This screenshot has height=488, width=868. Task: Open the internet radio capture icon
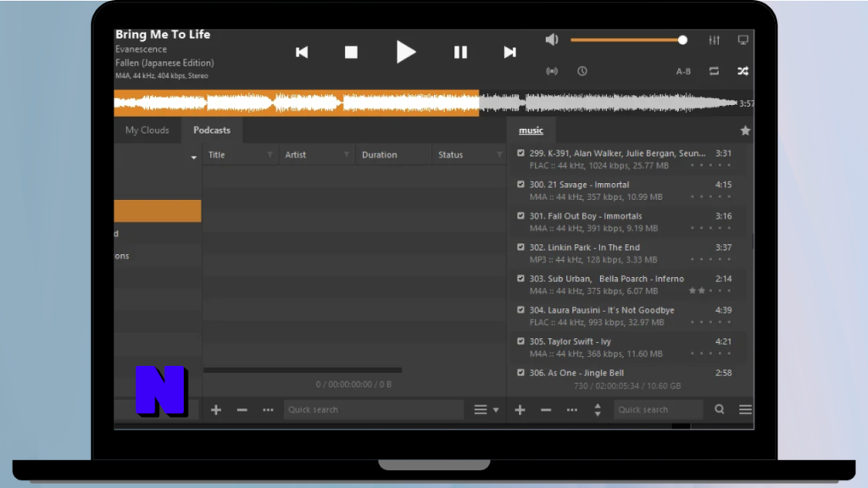pos(552,71)
